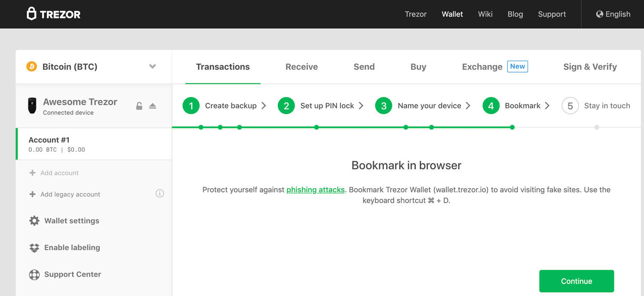The height and width of the screenshot is (296, 644).
Task: Click Stay in touch step label
Action: (x=607, y=106)
